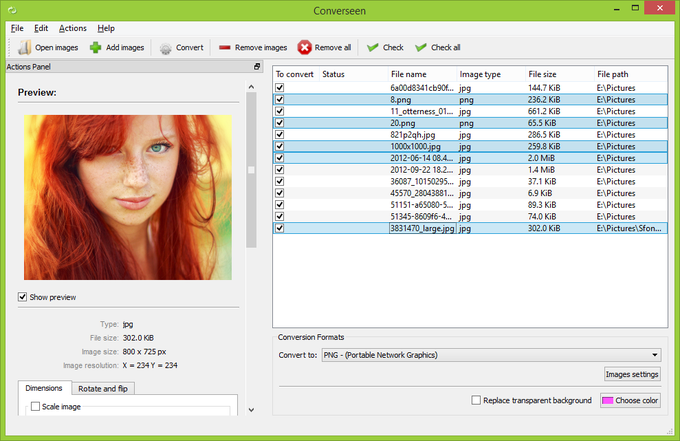The height and width of the screenshot is (441, 680).
Task: Click the Actions panel scroll down arrow
Action: coord(251,410)
